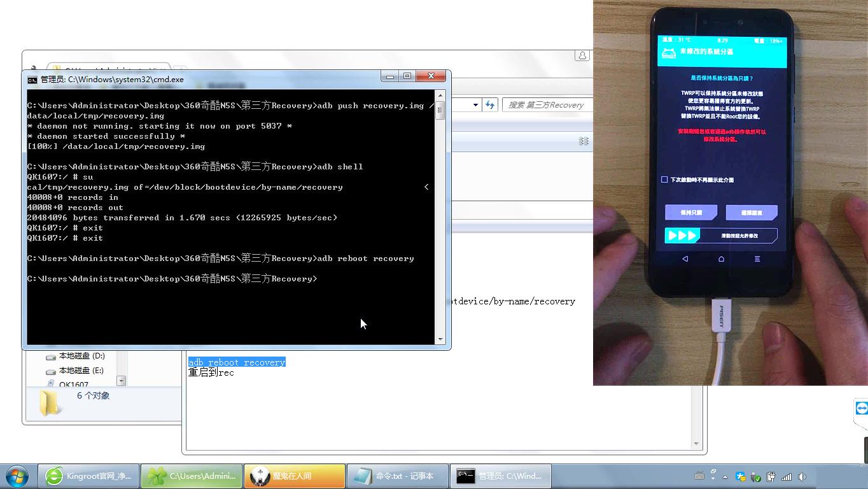Click the refresh icon beside the address bar
The width and height of the screenshot is (868, 489).
click(490, 105)
